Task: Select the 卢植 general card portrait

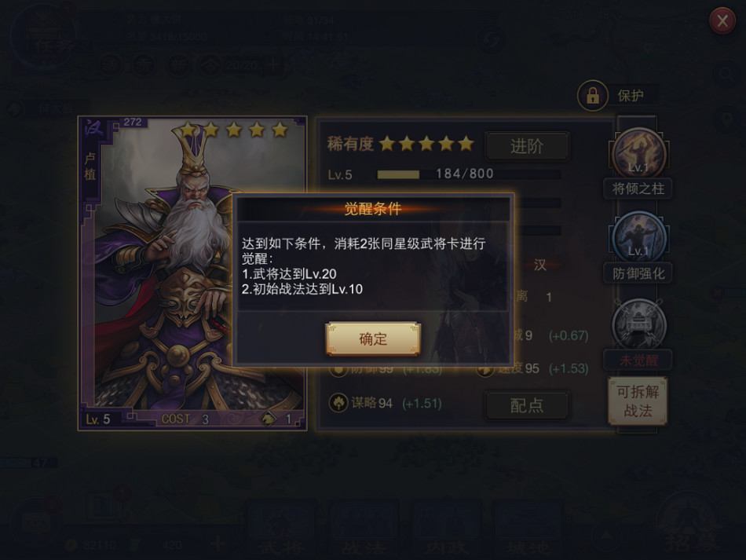Action: (x=192, y=273)
